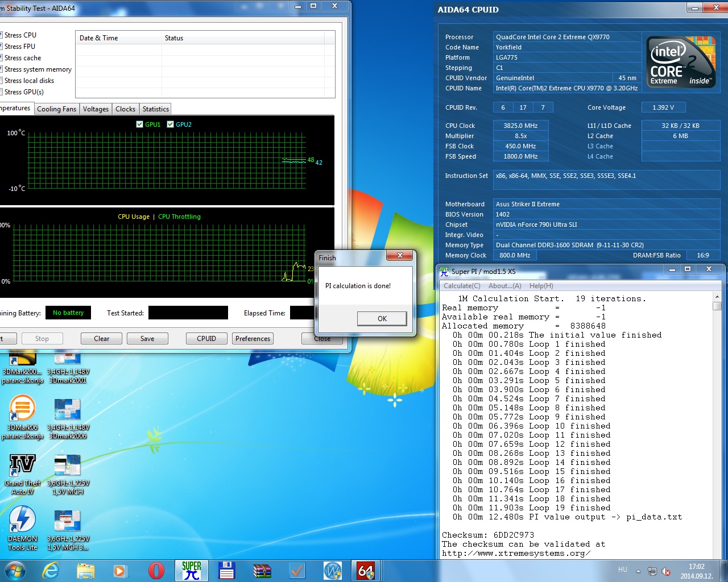The image size is (728, 582).
Task: Switch to the Statistics tab
Action: [x=155, y=109]
